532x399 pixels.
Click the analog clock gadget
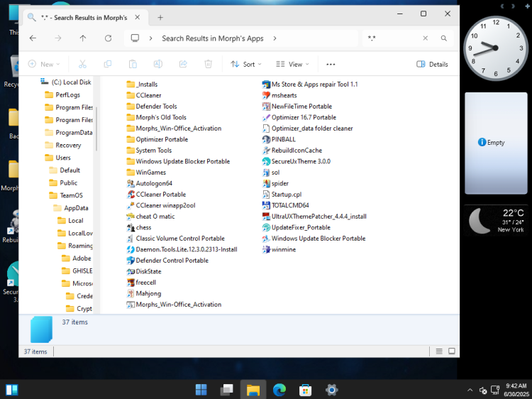coord(495,48)
